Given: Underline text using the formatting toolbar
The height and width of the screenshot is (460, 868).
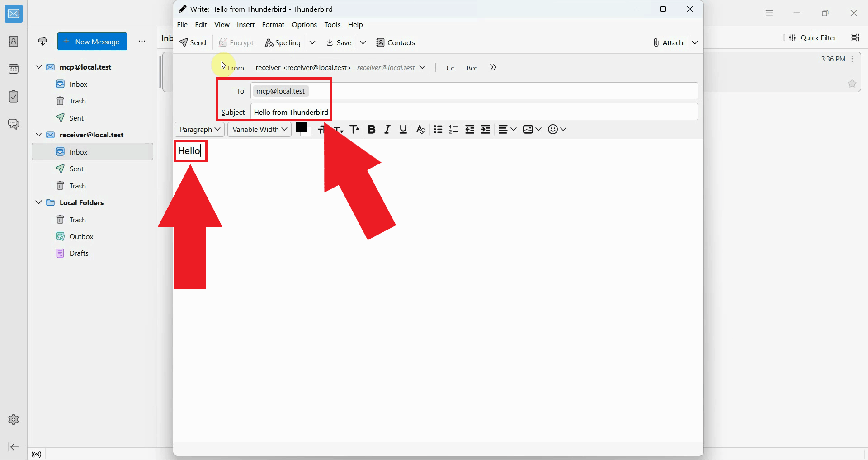Looking at the screenshot, I should [x=402, y=130].
